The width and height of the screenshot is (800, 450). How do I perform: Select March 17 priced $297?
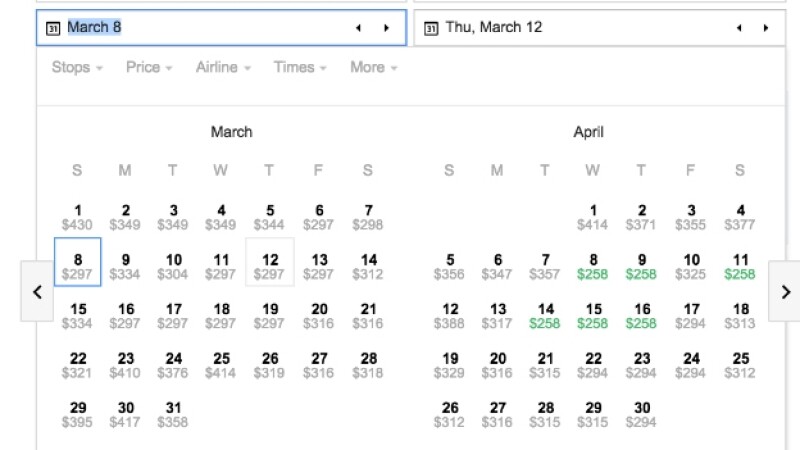pyautogui.click(x=173, y=316)
